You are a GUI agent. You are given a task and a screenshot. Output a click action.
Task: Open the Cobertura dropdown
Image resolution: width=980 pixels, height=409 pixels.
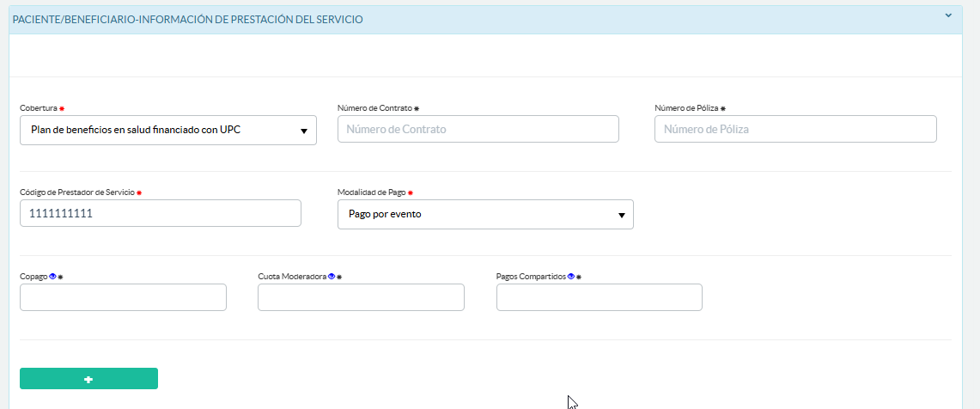pyautogui.click(x=168, y=131)
